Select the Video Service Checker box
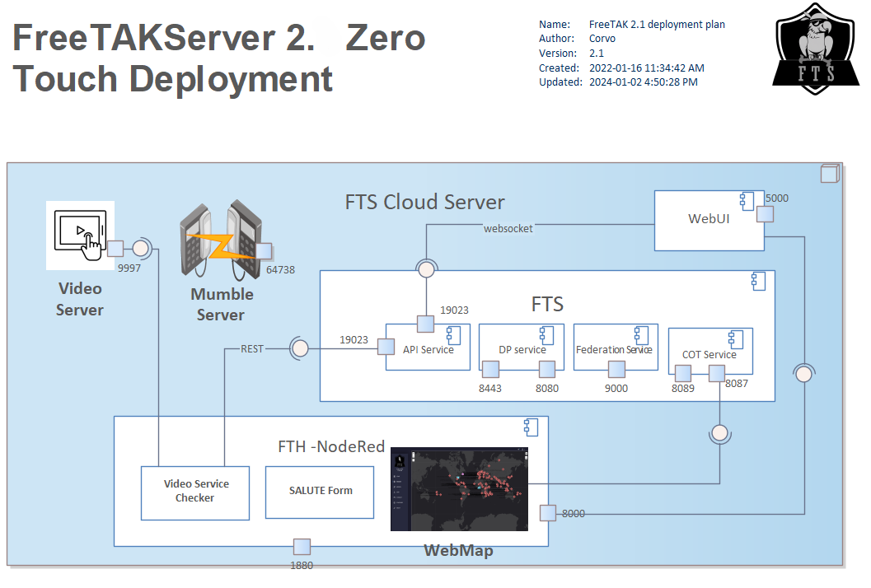Viewport: 871px width, 588px height. click(x=195, y=493)
